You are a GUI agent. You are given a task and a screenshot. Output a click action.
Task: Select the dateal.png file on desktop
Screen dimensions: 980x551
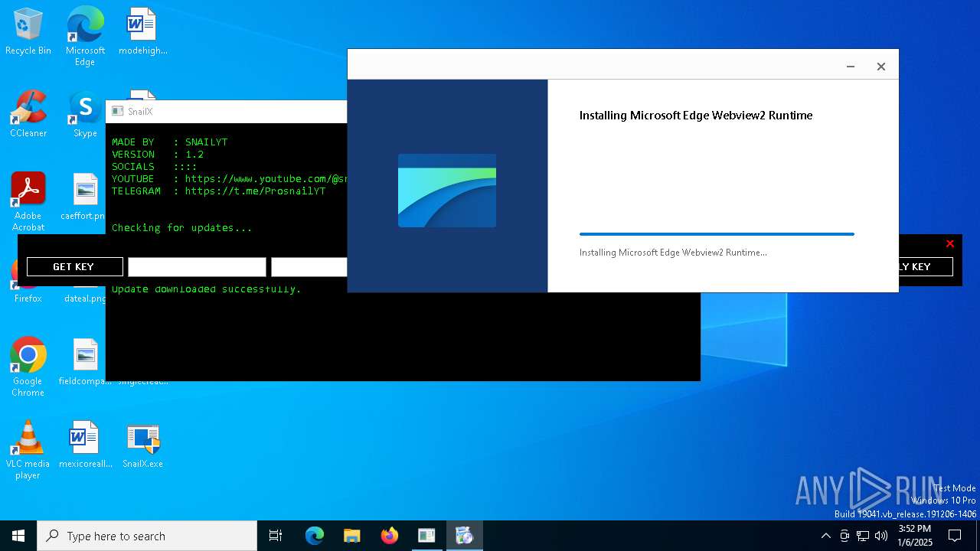85,298
